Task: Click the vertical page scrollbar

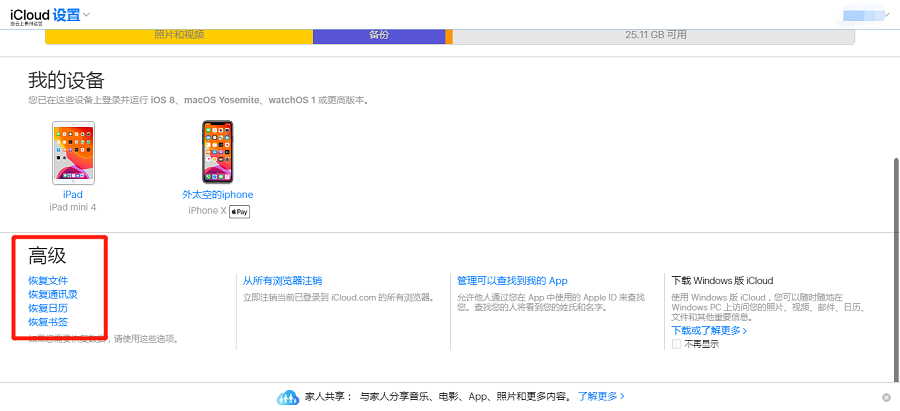Action: pos(895,268)
